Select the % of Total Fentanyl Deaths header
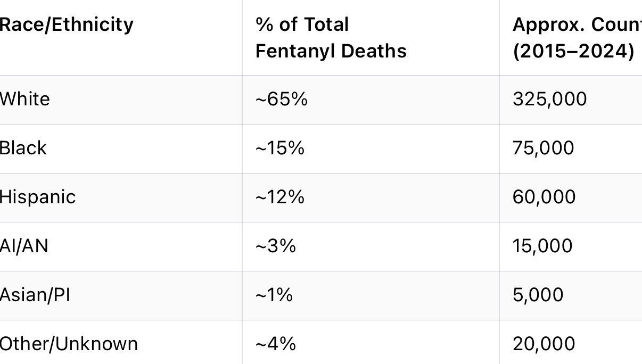 click(331, 38)
